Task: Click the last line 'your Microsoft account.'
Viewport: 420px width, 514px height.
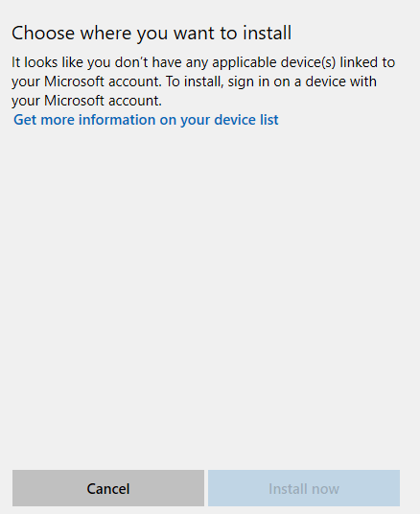Action: [86, 101]
